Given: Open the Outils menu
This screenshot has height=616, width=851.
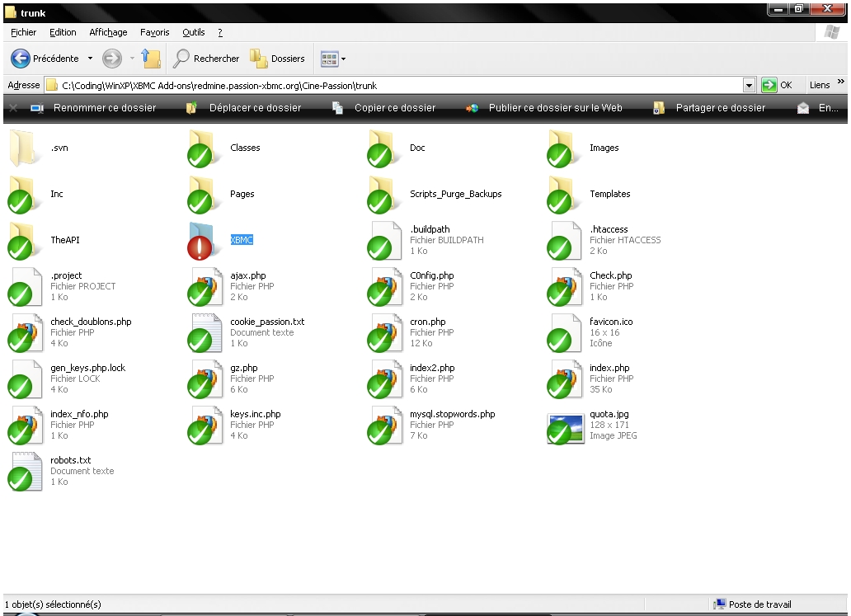Looking at the screenshot, I should [194, 32].
